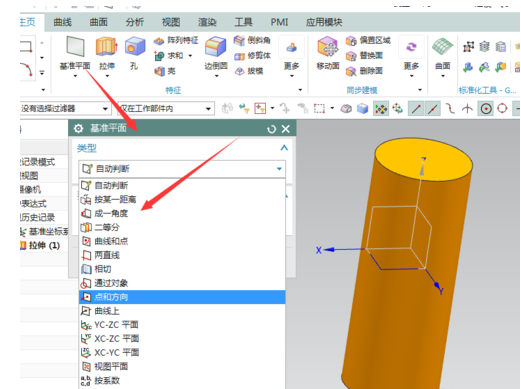Click the Draft (拔模) tool
Screen dimensions: 521x389
click(x=249, y=71)
